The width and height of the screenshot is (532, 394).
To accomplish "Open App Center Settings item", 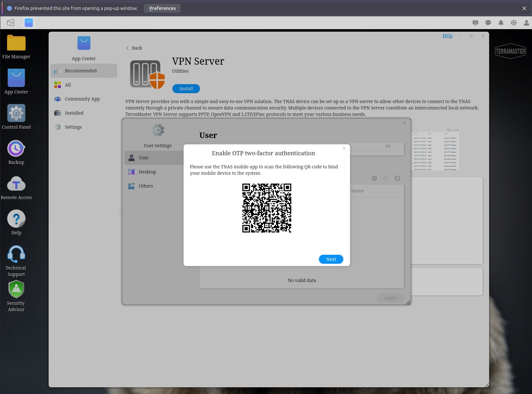I will point(84,127).
